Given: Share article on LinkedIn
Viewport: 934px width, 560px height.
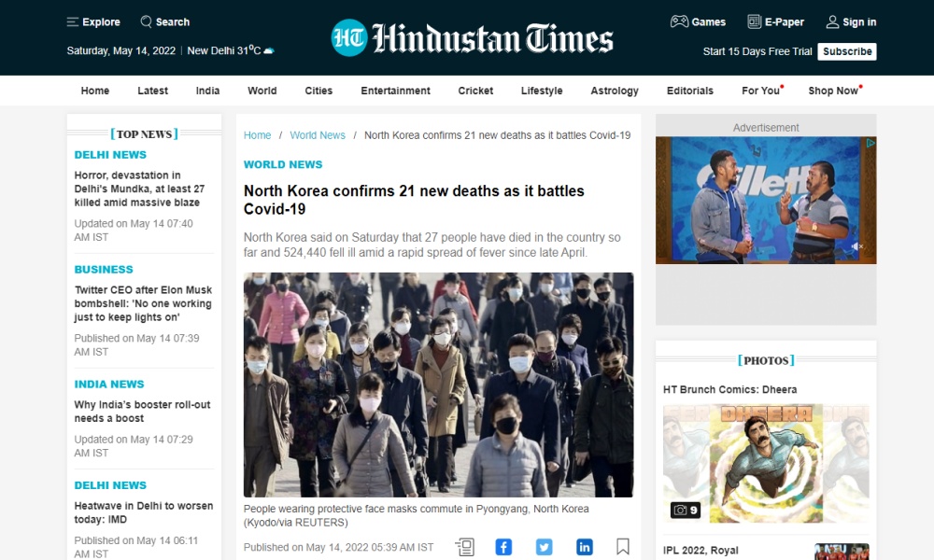Looking at the screenshot, I should tap(584, 547).
